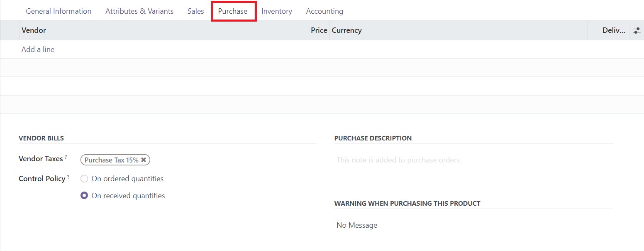Sort by the Currency column header
The image size is (644, 251).
[x=459, y=30]
